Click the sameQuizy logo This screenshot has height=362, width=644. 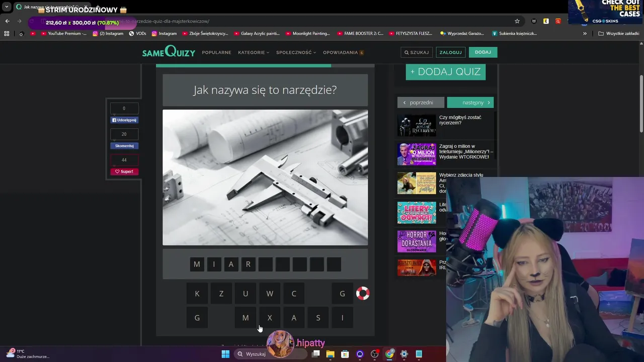click(x=169, y=51)
